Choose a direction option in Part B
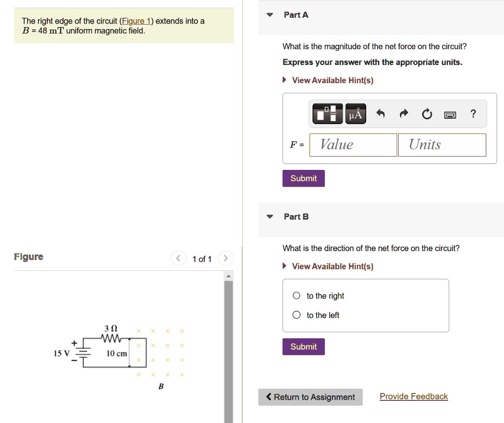Viewport: 504px width, 423px height. [x=296, y=295]
